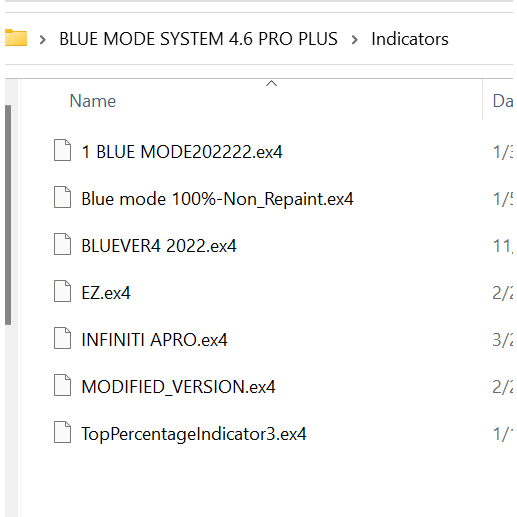The image size is (517, 517).
Task: Select the TopPercentageIndicator3.ex4 file name
Action: (x=194, y=434)
